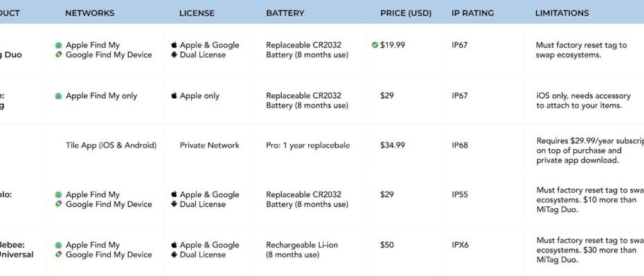644x276 pixels.
Task: Select the PRICE (USD) column header
Action: tap(406, 13)
